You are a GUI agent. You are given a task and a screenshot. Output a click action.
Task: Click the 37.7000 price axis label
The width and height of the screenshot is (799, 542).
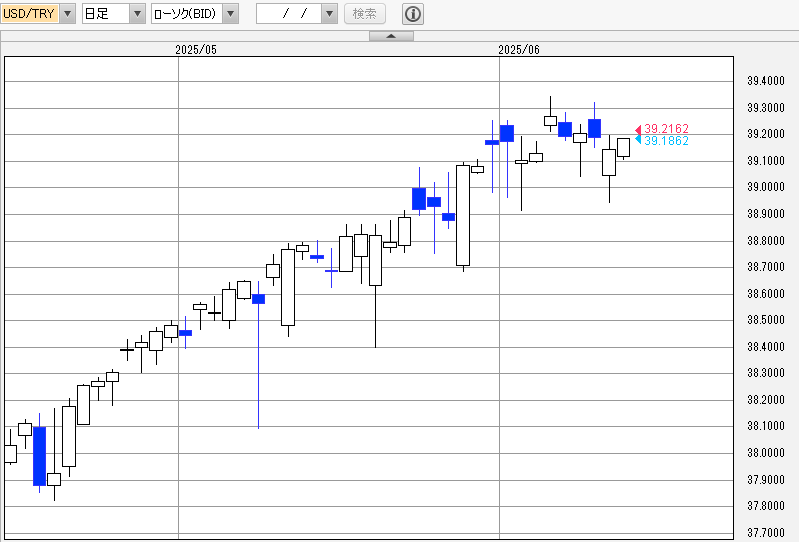coord(766,533)
